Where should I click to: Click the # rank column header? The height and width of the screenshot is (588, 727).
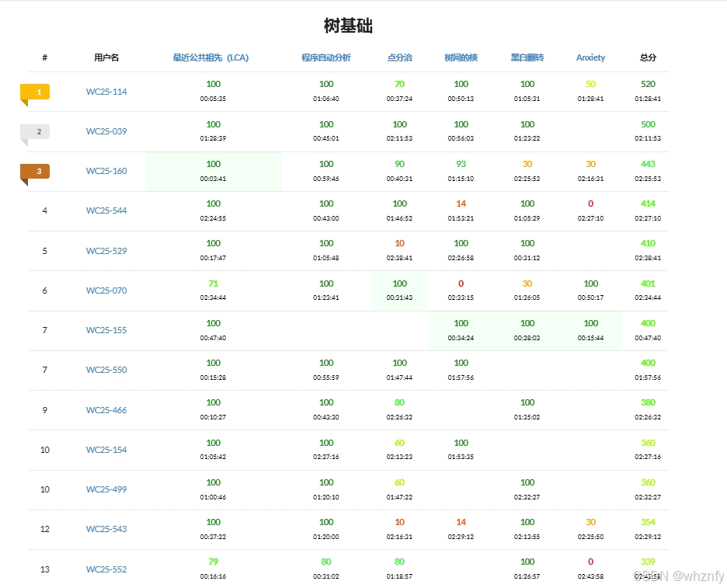(x=44, y=57)
